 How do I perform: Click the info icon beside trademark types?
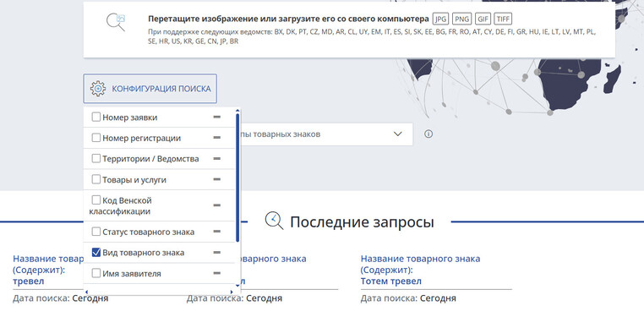click(428, 134)
